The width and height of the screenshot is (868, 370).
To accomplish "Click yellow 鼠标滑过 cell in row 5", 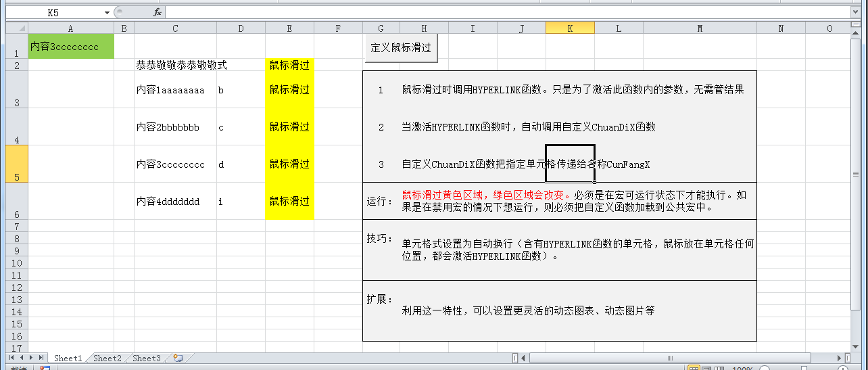I will pyautogui.click(x=289, y=164).
